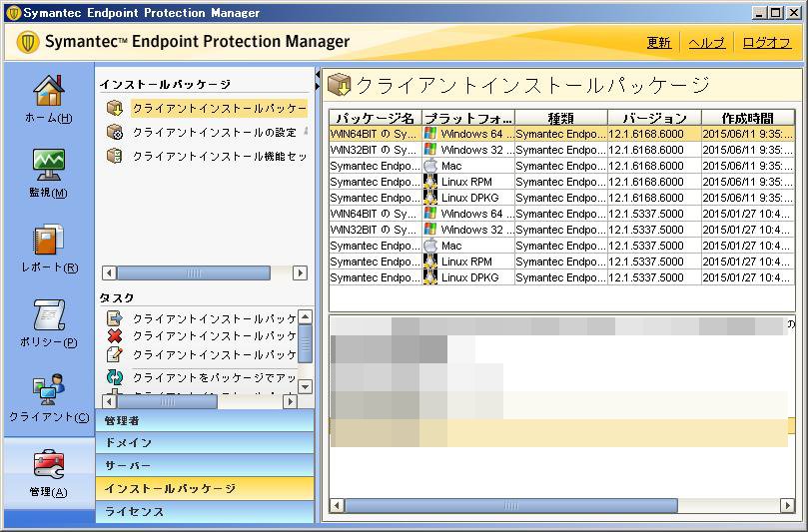
Task: Select the 12.1.5337.5000 version cell in Linux DPKG row
Action: click(x=654, y=277)
